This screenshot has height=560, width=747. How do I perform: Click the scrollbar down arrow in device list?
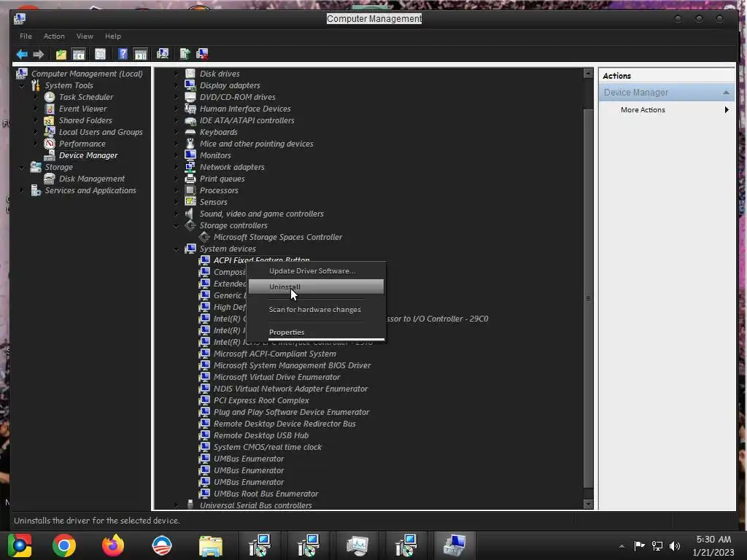coord(589,505)
